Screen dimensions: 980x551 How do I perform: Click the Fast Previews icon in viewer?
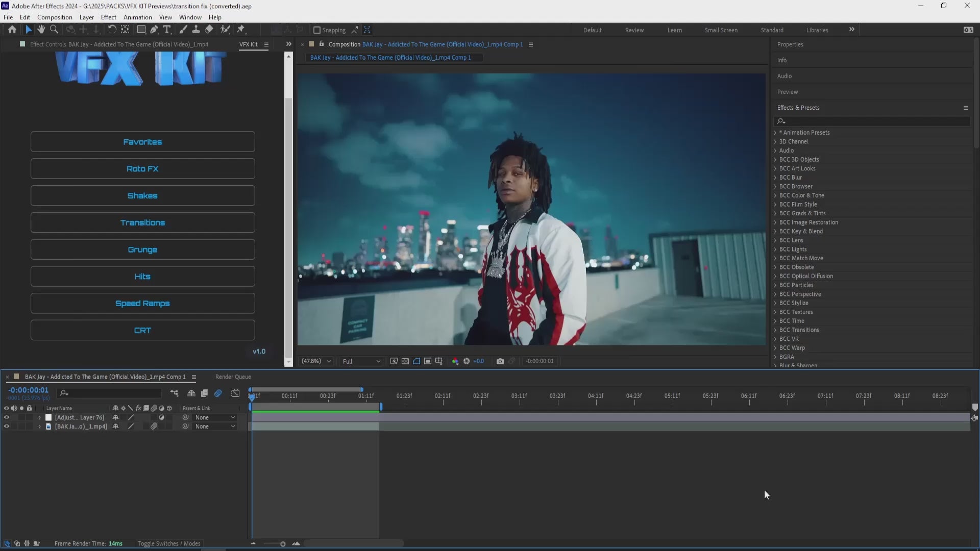click(x=394, y=361)
